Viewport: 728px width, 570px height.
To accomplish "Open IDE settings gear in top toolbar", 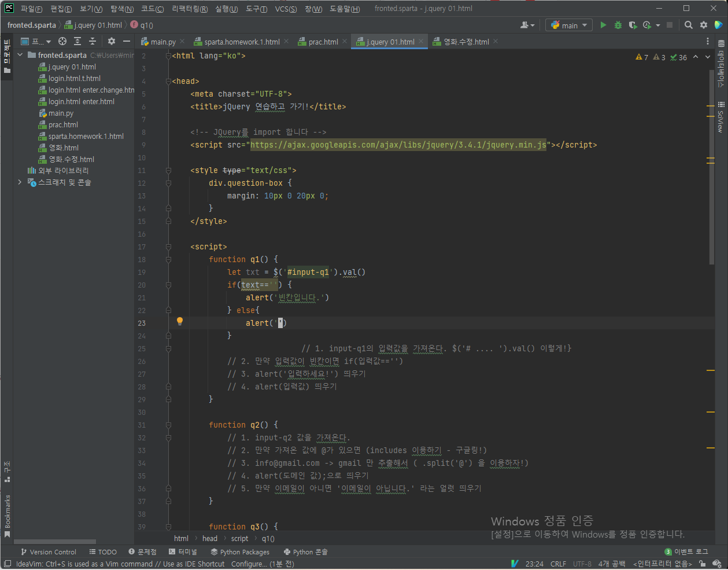I will click(x=704, y=25).
